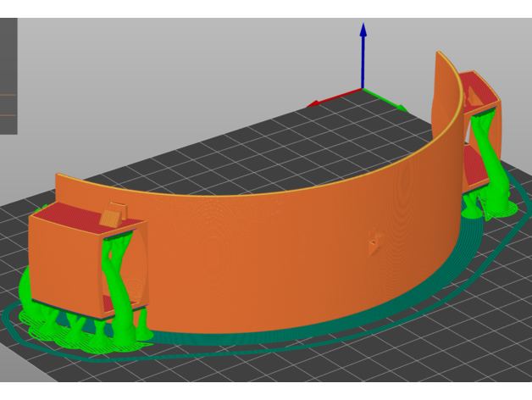This screenshot has width=532, height=400.
Task: Click the axis gizmo origin point
Action: pos(363,89)
